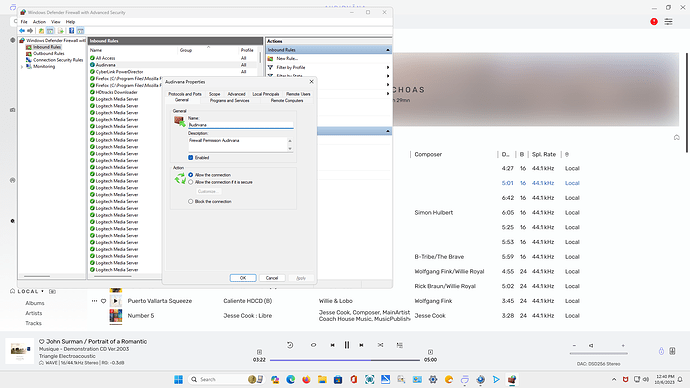
Task: Switch to the Advanced tab
Action: [x=236, y=94]
